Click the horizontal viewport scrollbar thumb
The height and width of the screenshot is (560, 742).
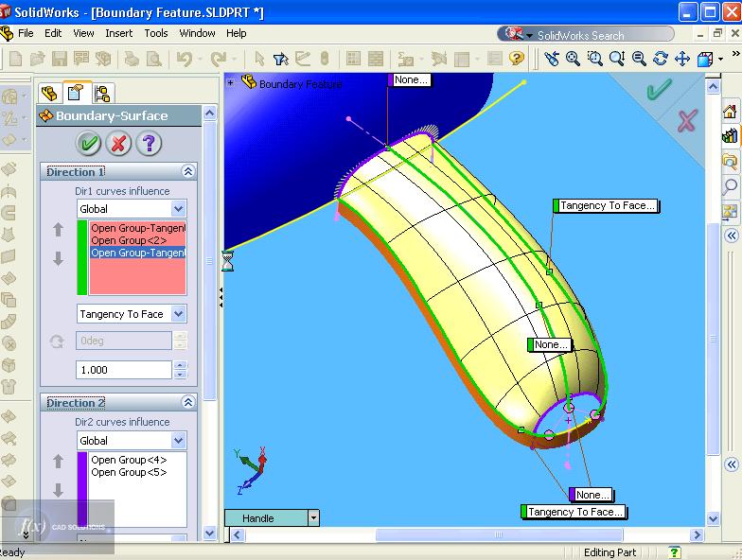[x=499, y=534]
